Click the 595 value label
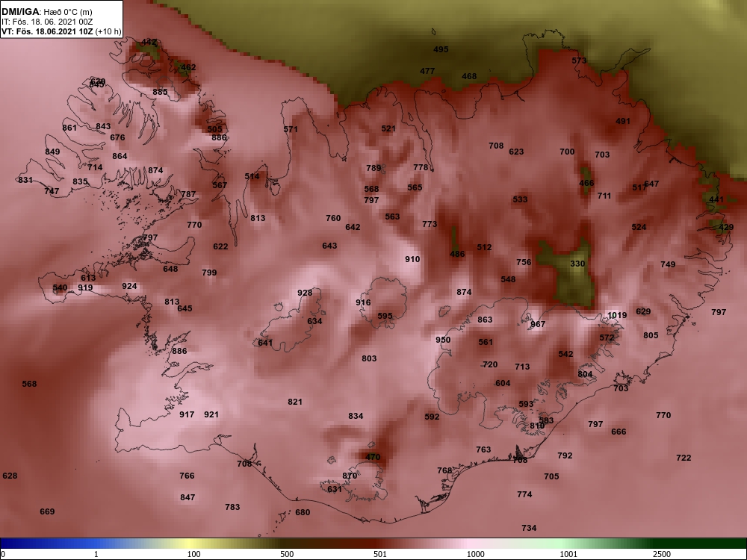Screen dimensions: 747x560 click(385, 316)
